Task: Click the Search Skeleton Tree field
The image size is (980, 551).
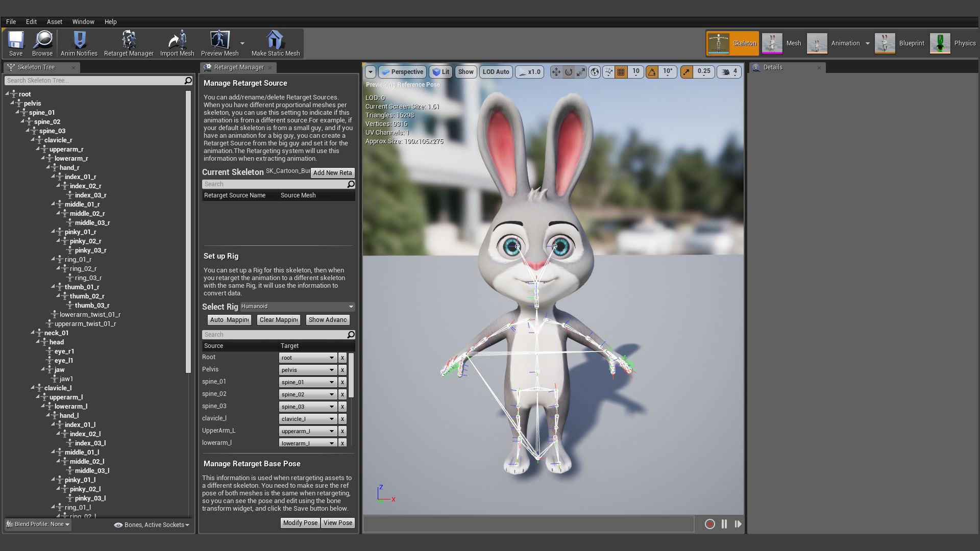Action: [x=94, y=81]
